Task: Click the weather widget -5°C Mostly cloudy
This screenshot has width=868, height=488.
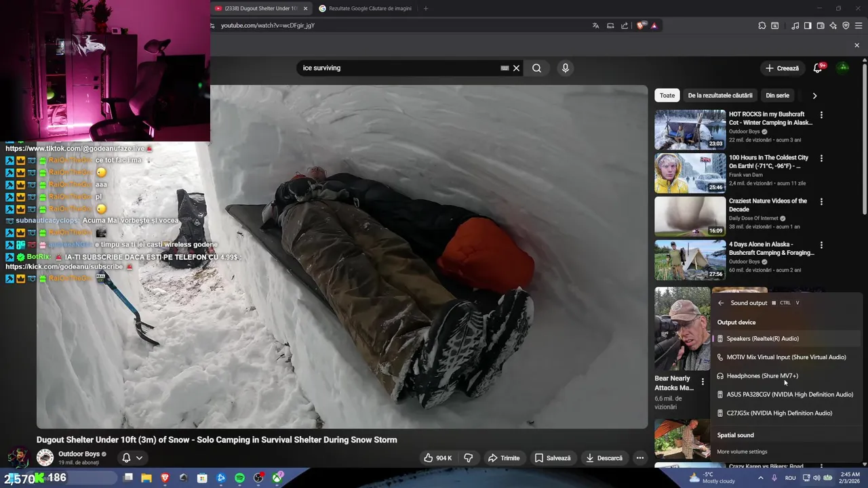Action: [x=712, y=478]
